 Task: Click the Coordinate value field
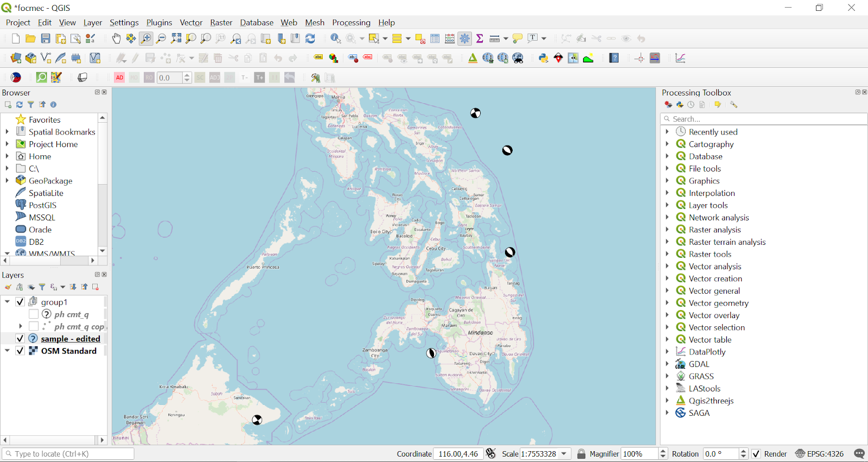click(458, 454)
